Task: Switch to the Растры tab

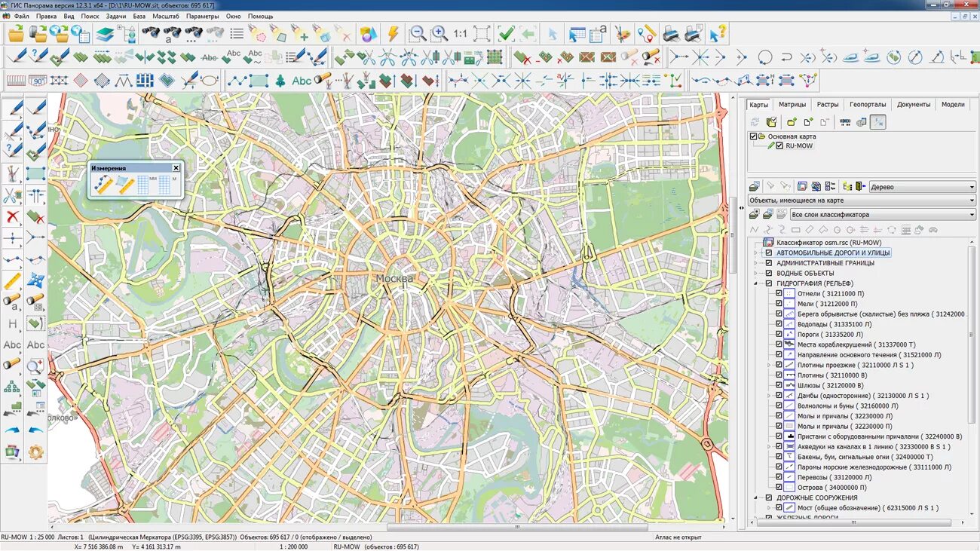Action: click(x=827, y=105)
